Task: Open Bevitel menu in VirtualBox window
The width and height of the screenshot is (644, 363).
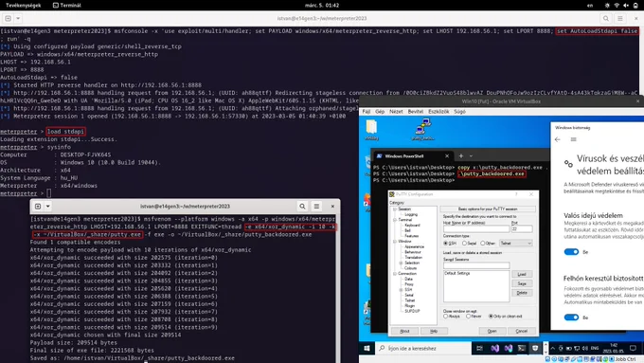Action: point(415,112)
